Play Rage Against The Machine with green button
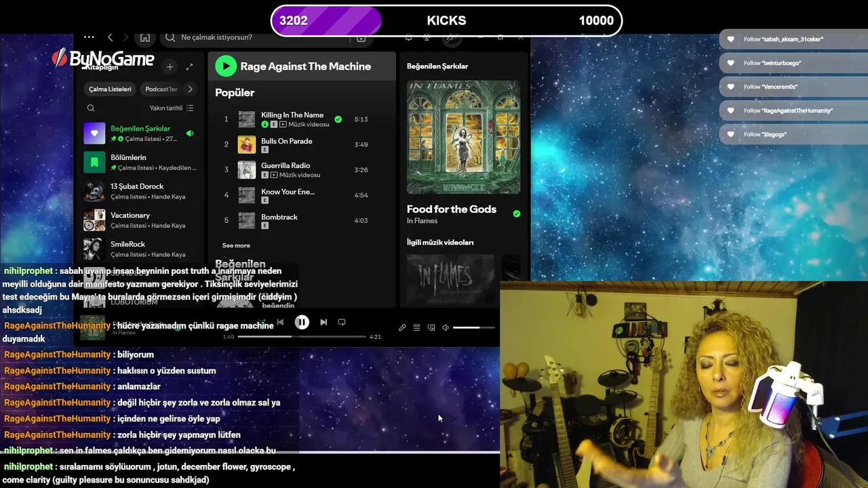This screenshot has height=488, width=868. tap(226, 66)
